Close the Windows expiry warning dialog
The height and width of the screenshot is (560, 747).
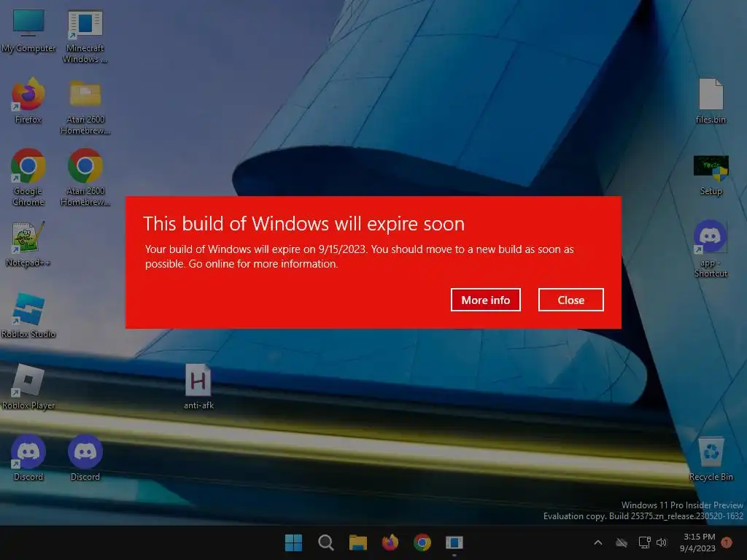click(570, 300)
